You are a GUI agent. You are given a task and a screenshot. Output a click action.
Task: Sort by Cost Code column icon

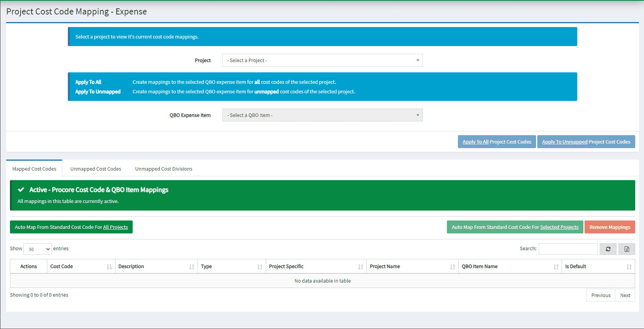click(109, 267)
